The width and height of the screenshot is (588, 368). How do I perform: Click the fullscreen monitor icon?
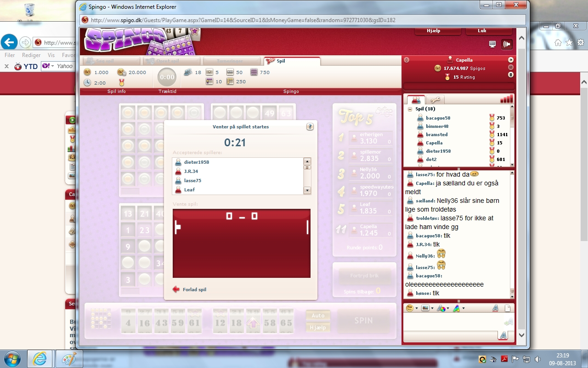492,44
